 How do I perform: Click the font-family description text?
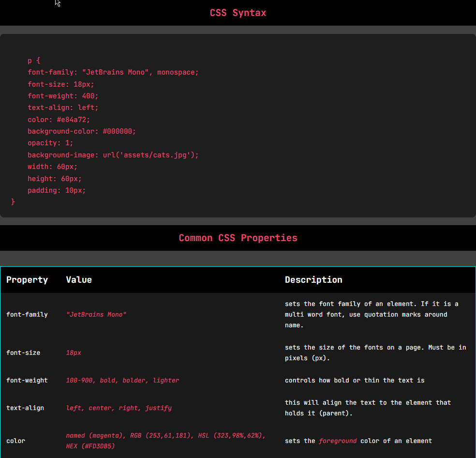coord(372,315)
